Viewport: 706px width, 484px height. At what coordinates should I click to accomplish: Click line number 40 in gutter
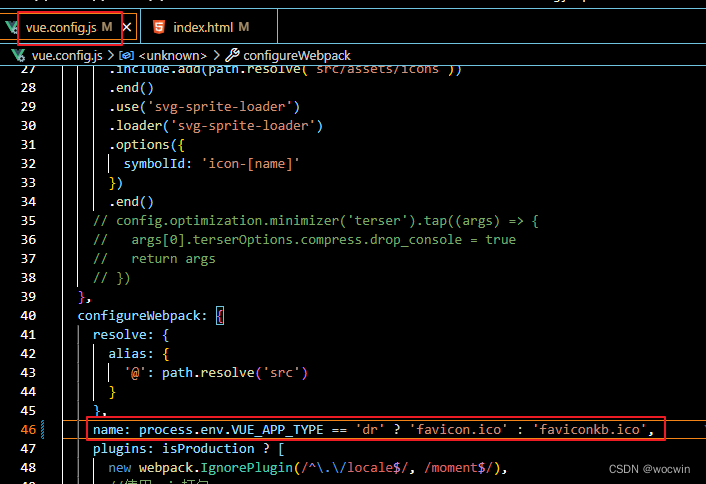(x=28, y=316)
